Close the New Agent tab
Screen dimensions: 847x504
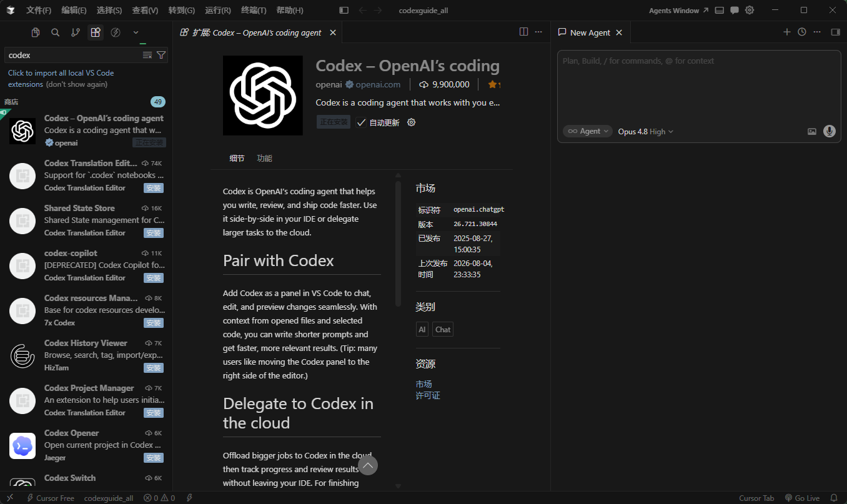[619, 32]
